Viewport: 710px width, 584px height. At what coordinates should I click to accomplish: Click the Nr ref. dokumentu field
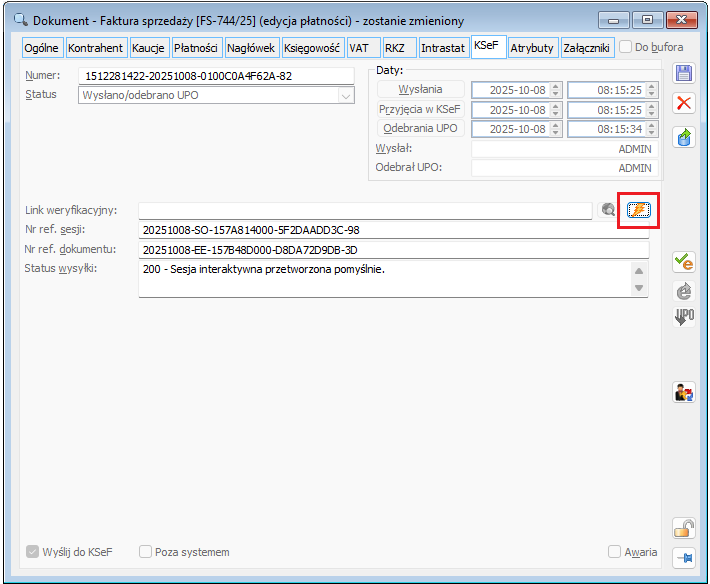pos(393,250)
